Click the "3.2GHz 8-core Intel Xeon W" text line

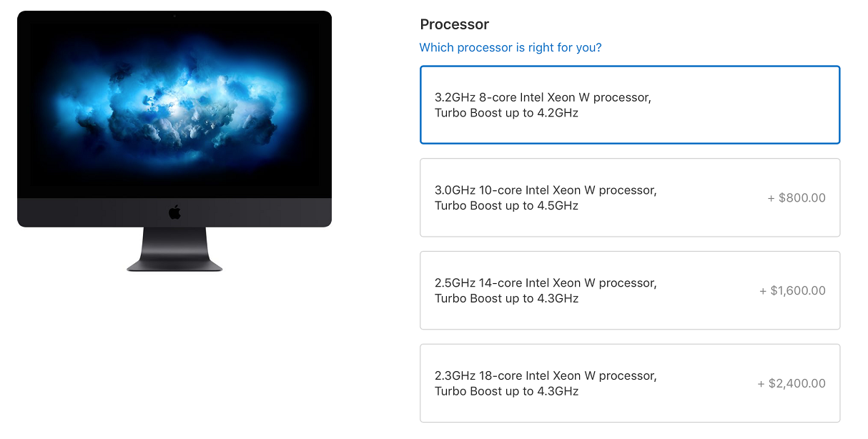543,97
